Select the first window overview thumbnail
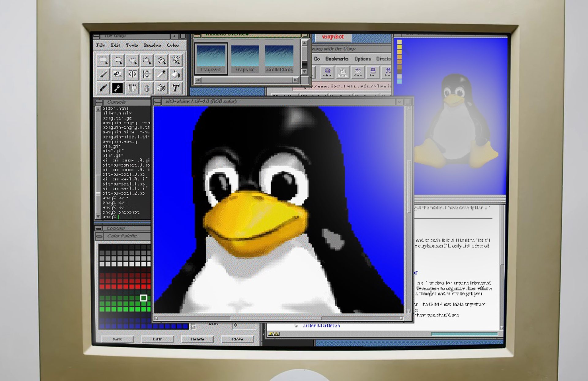This screenshot has width=588, height=381. (211, 59)
